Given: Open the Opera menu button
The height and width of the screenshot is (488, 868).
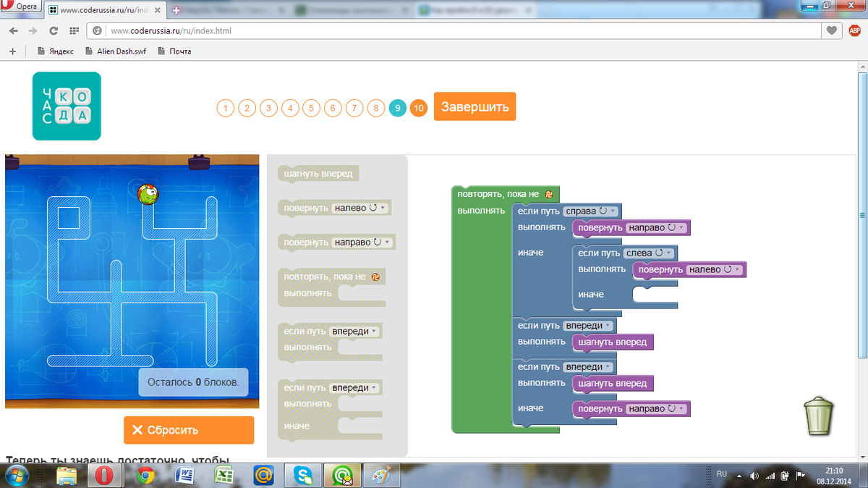Looking at the screenshot, I should (x=20, y=7).
